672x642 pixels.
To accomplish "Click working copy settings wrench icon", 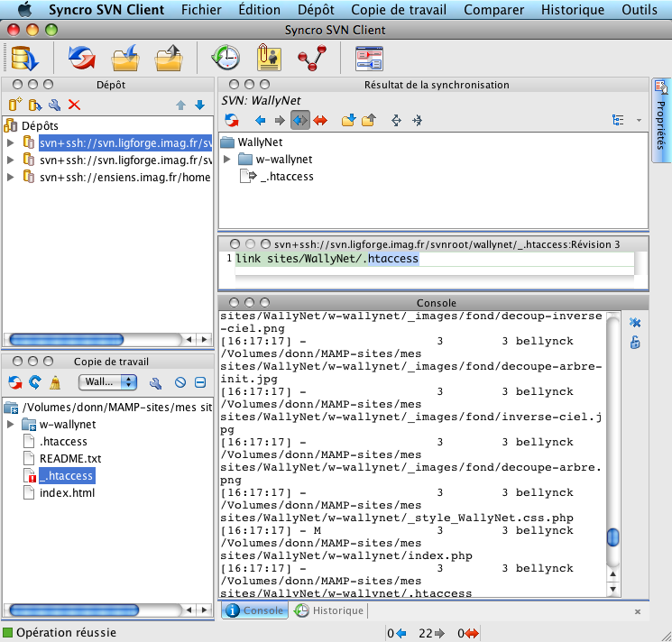I will [155, 382].
